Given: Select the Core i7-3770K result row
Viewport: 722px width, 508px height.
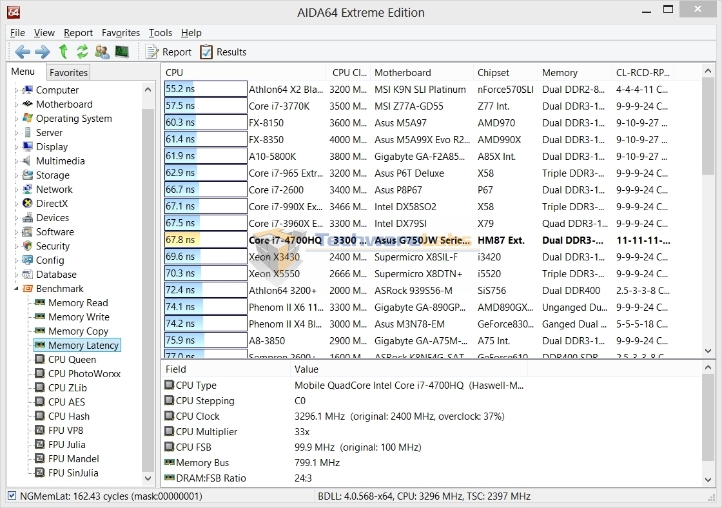Looking at the screenshot, I should (417, 106).
